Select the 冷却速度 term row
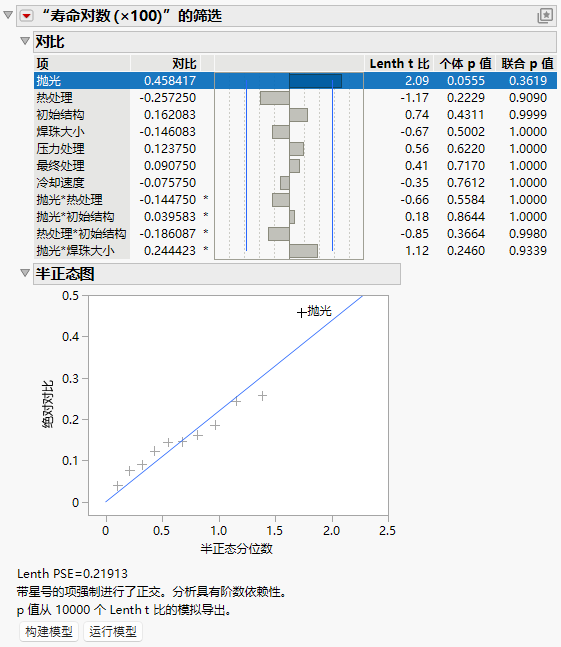Image resolution: width=561 pixels, height=647 pixels. [x=295, y=182]
